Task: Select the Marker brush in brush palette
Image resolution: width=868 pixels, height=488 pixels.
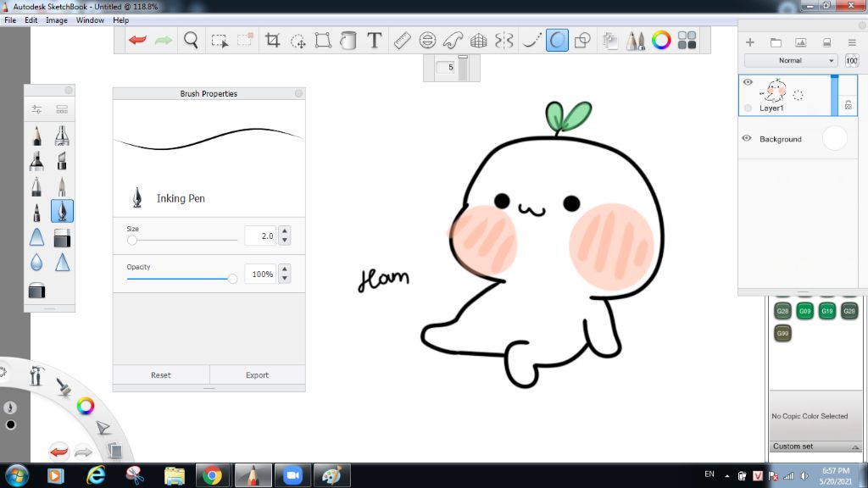Action: (37, 161)
